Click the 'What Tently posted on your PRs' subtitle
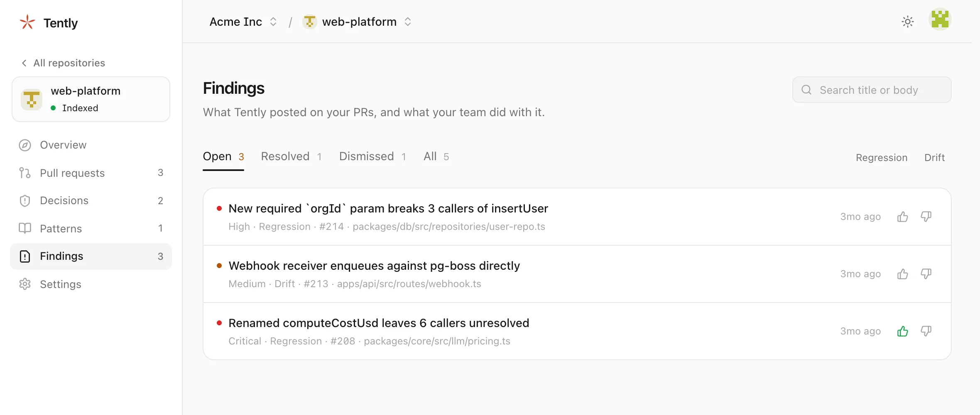The width and height of the screenshot is (980, 415). 374,112
